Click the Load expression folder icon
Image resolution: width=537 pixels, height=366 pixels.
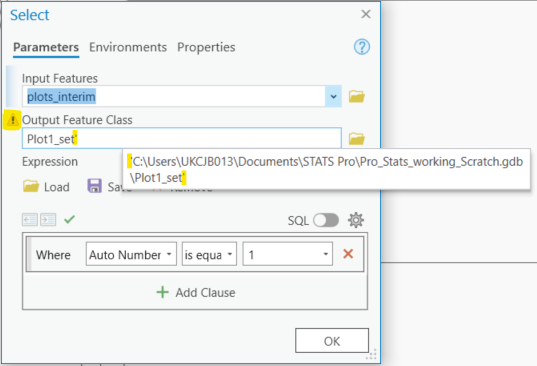pyautogui.click(x=31, y=186)
